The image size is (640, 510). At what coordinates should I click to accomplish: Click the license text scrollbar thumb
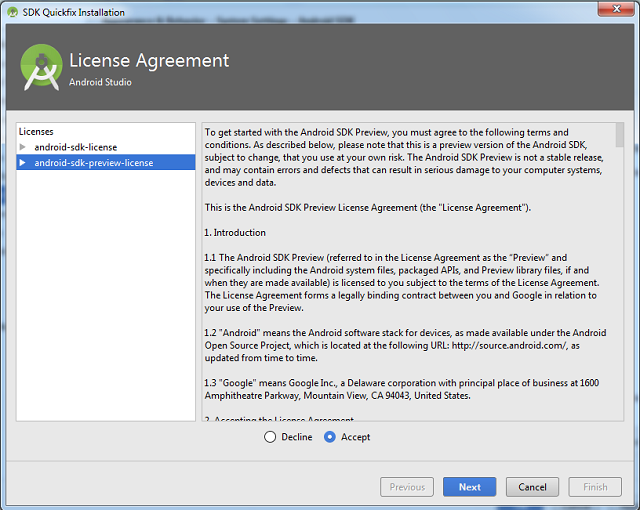tap(620, 135)
